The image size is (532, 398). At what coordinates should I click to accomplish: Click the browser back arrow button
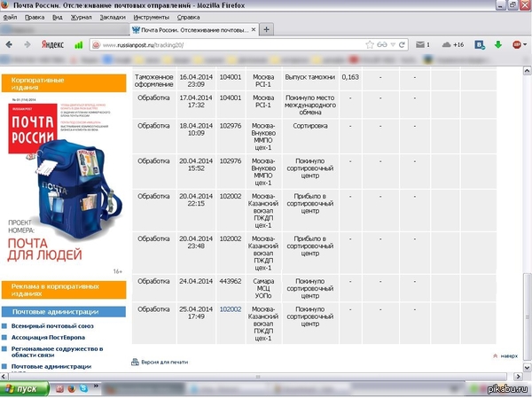9,44
